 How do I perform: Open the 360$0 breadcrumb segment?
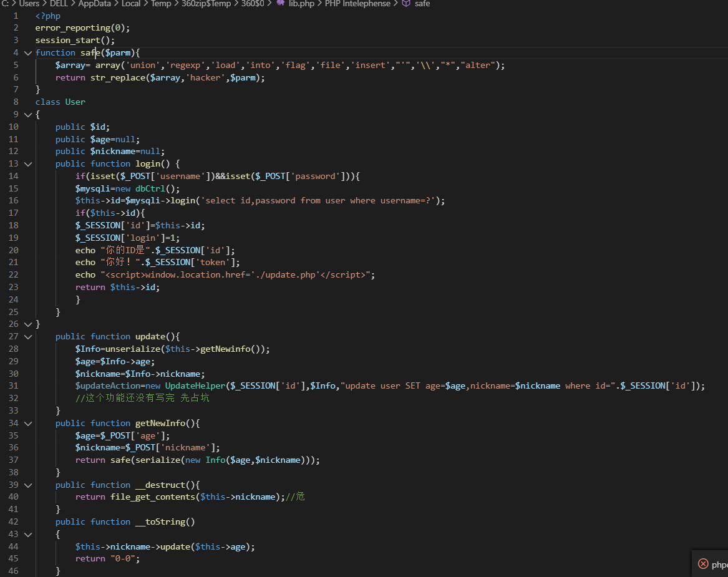[x=253, y=3]
